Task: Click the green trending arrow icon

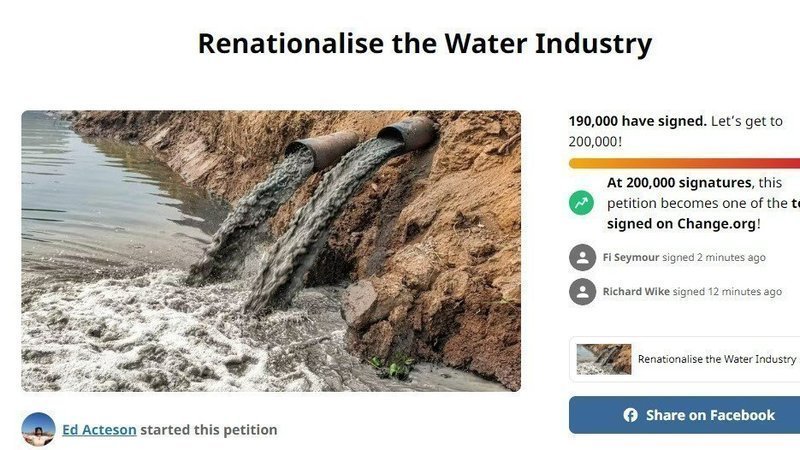Action: [582, 203]
